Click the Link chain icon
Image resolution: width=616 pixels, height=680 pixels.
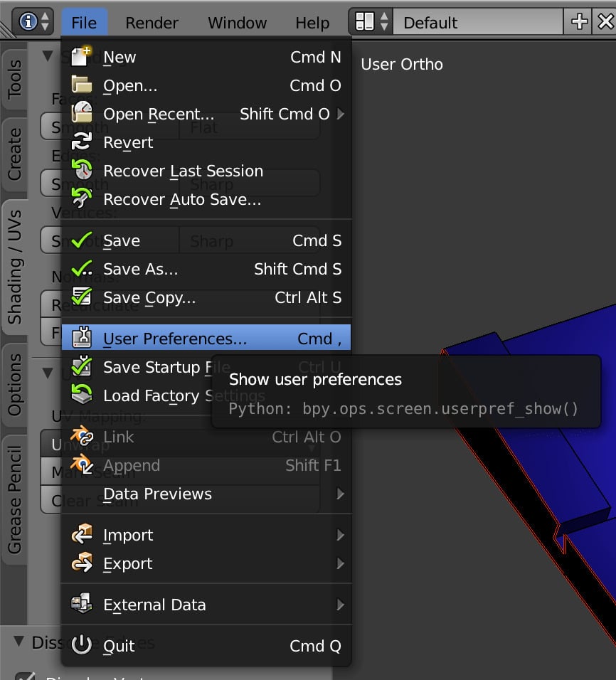pos(83,437)
